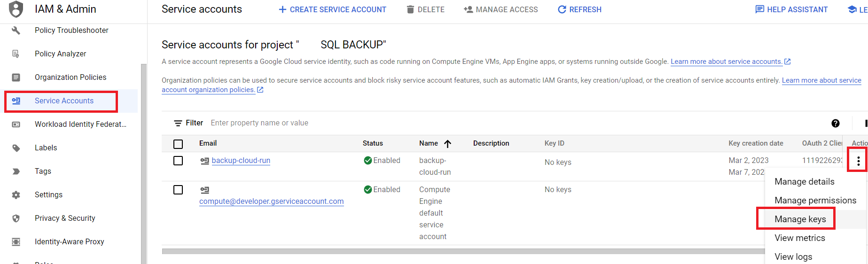Click the Privacy & Security shield icon
This screenshot has width=868, height=264.
pos(16,218)
